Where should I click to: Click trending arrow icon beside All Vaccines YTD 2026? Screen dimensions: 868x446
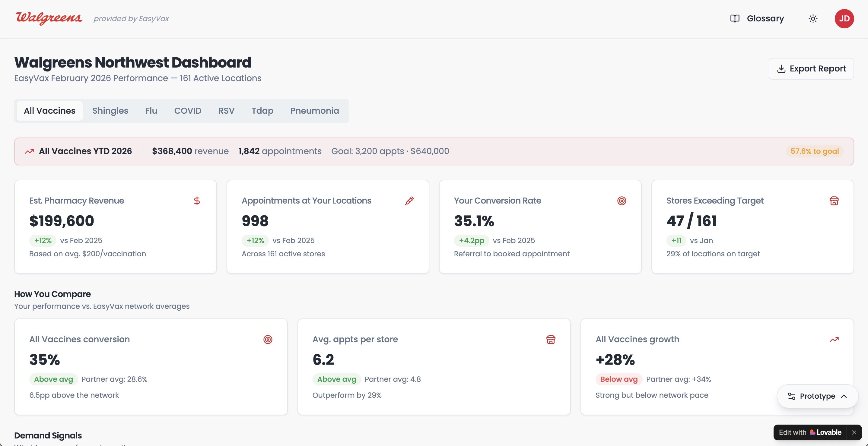(x=29, y=151)
